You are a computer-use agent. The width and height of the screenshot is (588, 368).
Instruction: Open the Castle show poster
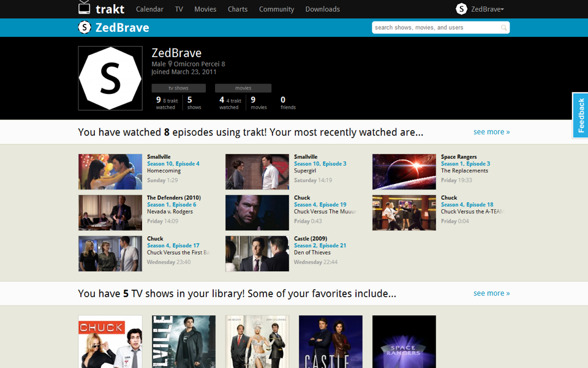(331, 342)
